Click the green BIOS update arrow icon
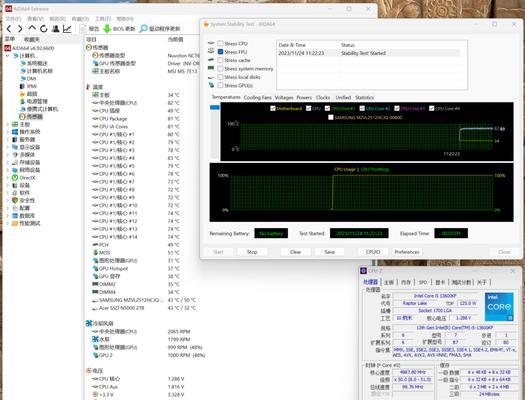This screenshot has height=400, width=525. coord(107,29)
